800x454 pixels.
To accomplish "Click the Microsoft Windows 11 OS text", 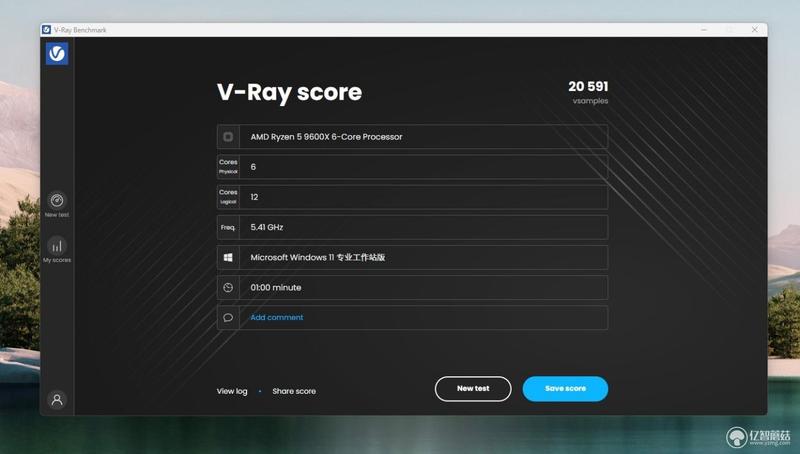I will (317, 257).
